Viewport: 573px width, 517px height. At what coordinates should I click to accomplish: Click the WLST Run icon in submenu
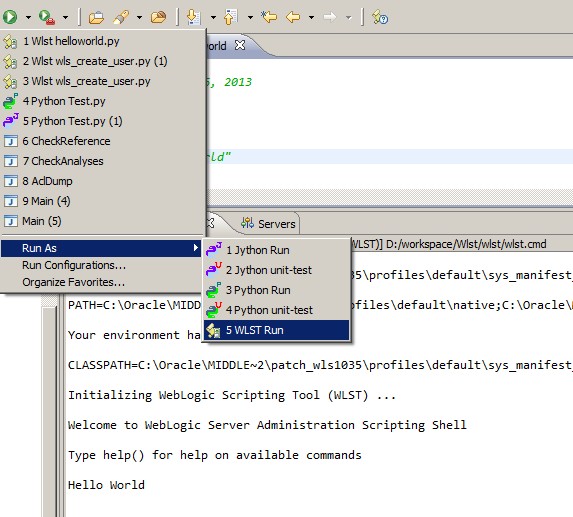[213, 330]
